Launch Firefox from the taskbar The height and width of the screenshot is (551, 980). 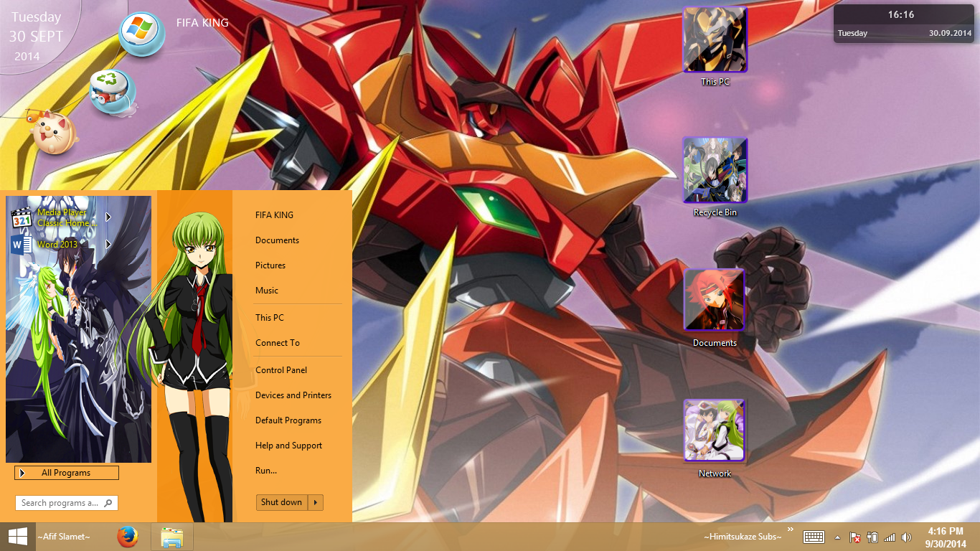(x=128, y=537)
